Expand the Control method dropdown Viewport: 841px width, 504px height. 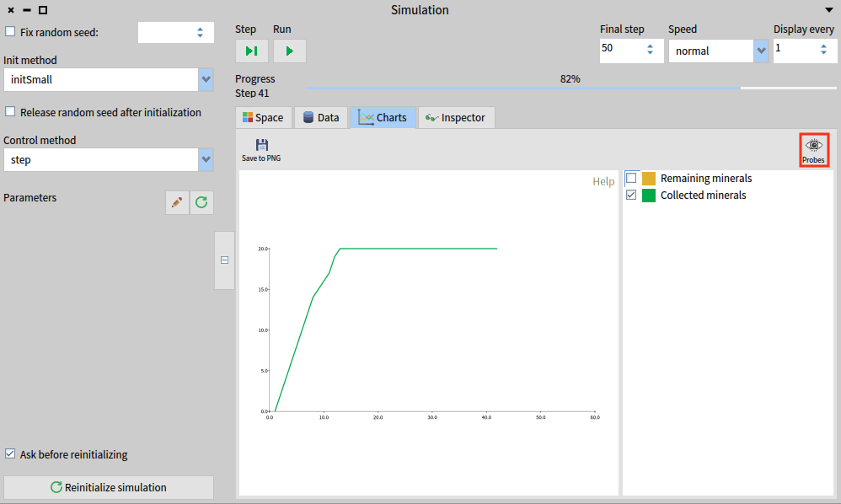click(x=206, y=159)
